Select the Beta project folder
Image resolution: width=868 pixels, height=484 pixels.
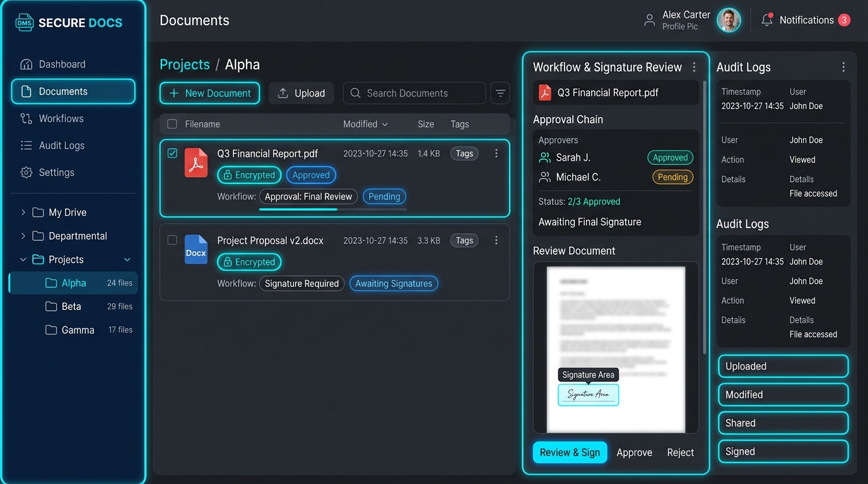tap(73, 306)
